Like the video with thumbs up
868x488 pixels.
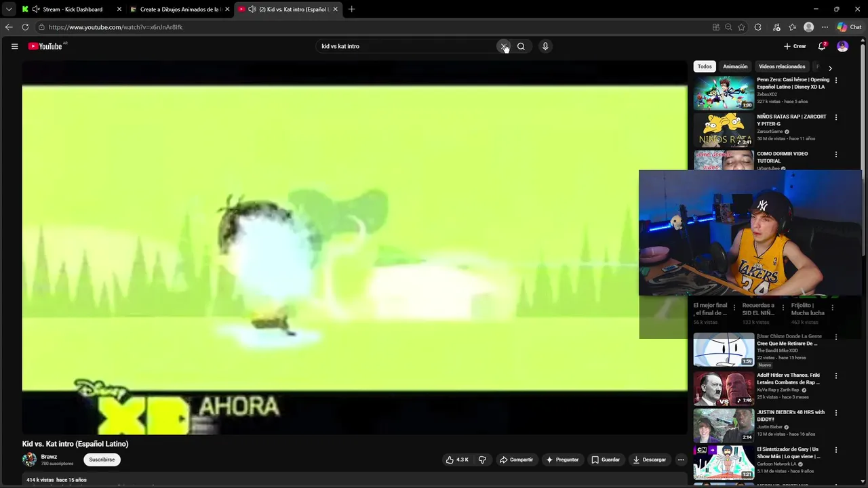457,460
